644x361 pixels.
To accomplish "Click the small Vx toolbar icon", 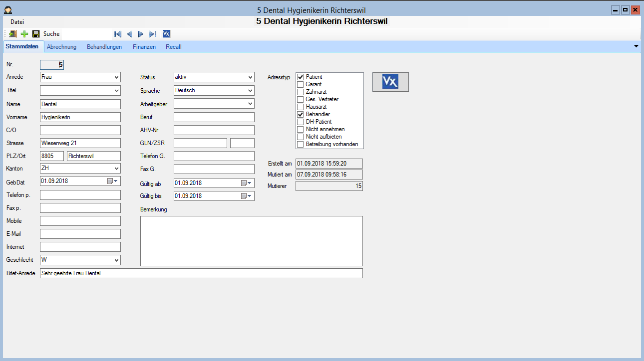I will [x=167, y=34].
